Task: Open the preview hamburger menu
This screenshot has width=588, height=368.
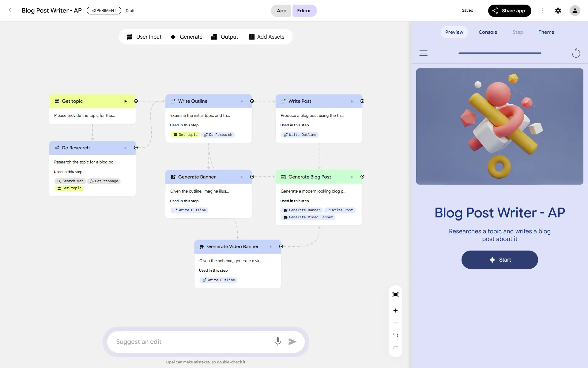Action: click(x=423, y=53)
